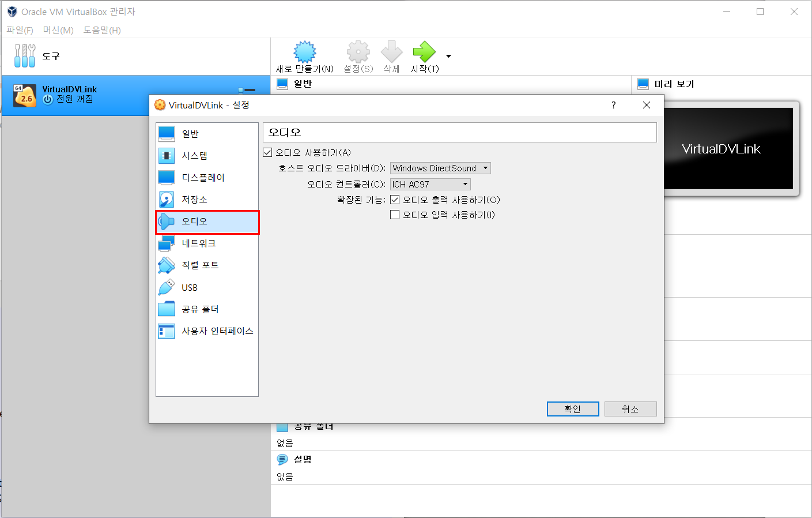The height and width of the screenshot is (518, 812).
Task: Disable audio output (오디오 출력 사용하기) checkbox
Action: click(395, 200)
